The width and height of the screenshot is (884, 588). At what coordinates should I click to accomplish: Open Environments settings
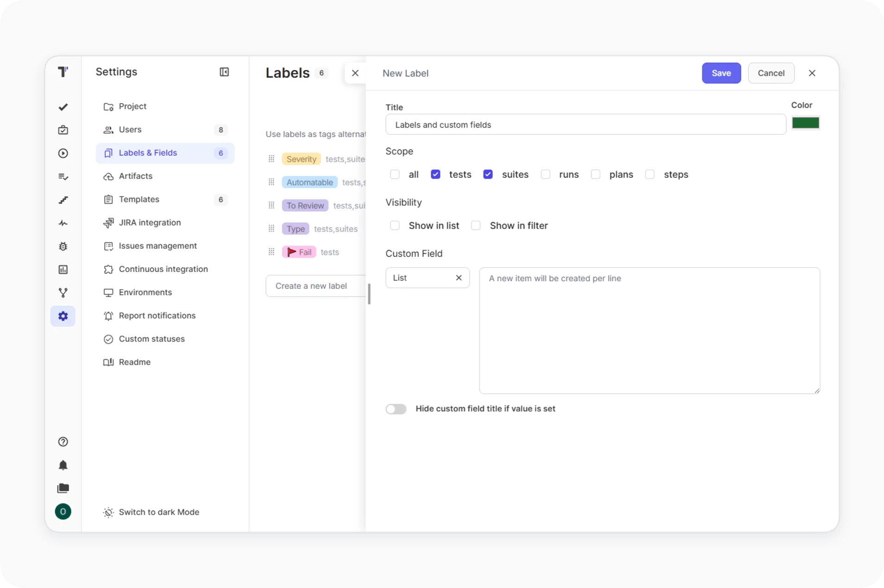[x=165, y=292]
